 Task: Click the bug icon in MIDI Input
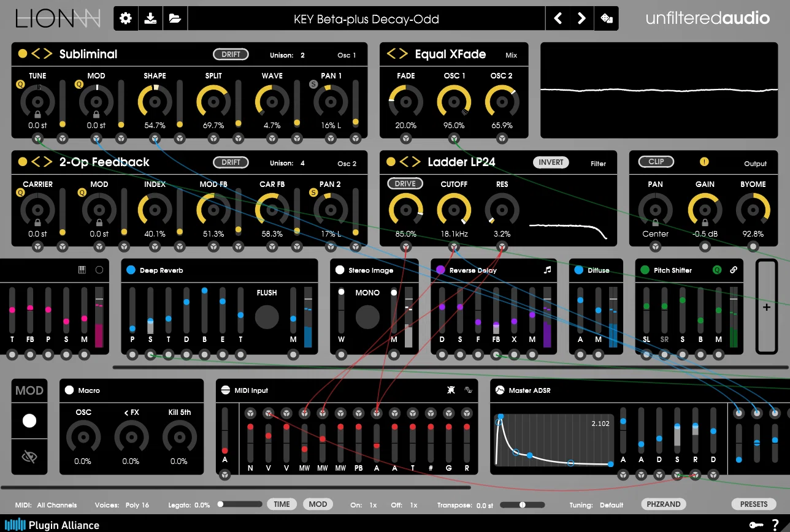(451, 390)
